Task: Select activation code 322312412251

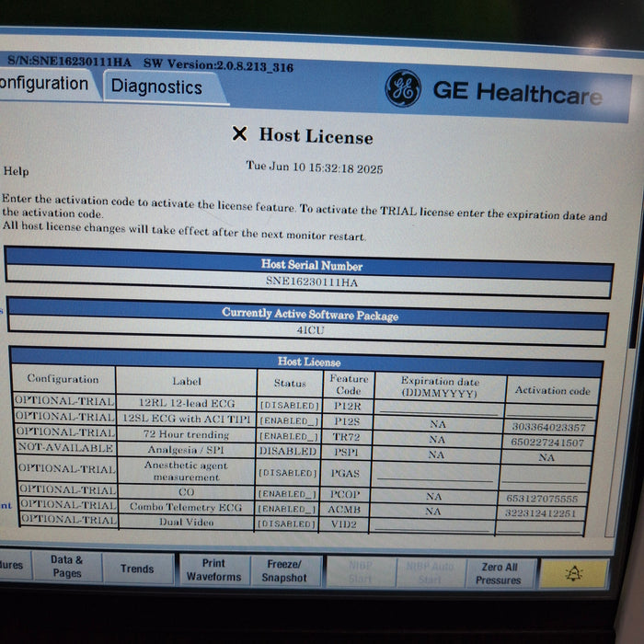Action: 541,513
